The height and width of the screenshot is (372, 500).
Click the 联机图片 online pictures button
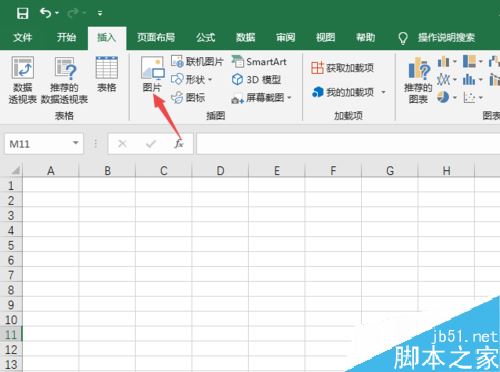(197, 61)
